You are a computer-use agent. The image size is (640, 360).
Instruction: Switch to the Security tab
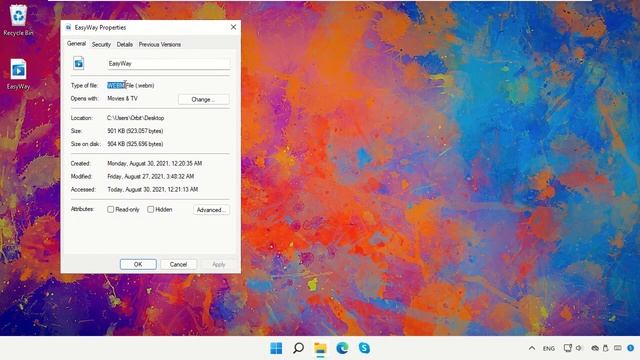click(x=101, y=44)
